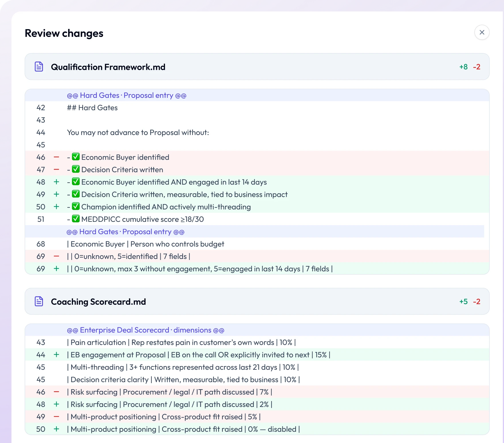The image size is (504, 443).
Task: Click the Review changes heading
Action: [64, 33]
